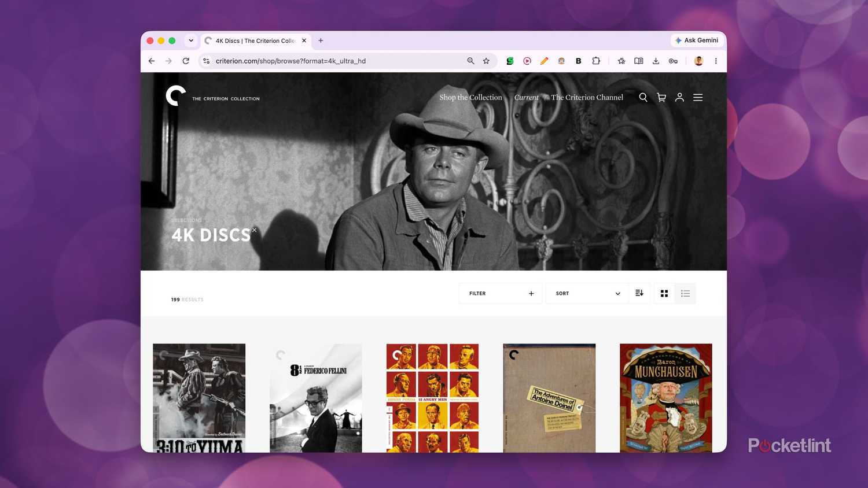Open the face avatar extension icon
Image resolution: width=868 pixels, height=488 pixels.
(561, 61)
